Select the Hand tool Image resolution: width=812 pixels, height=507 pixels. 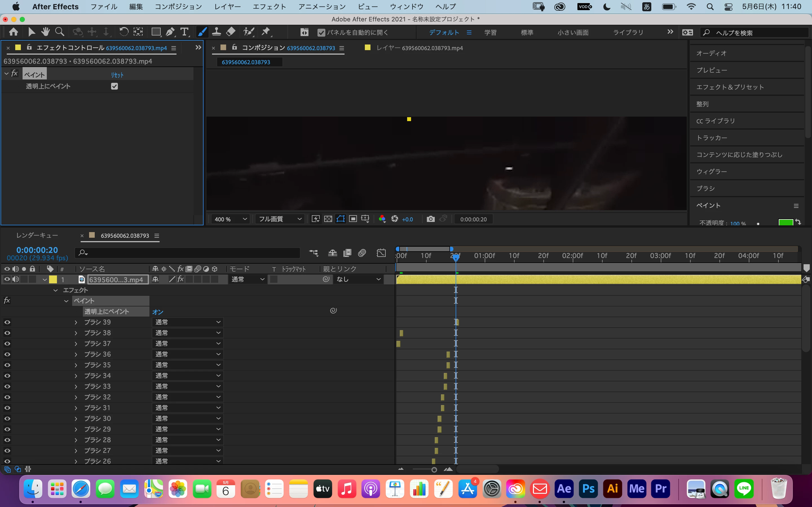45,32
